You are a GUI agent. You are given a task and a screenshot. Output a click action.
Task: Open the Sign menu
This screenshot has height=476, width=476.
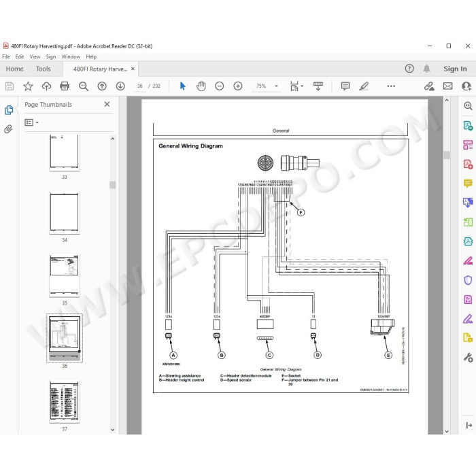(x=51, y=56)
